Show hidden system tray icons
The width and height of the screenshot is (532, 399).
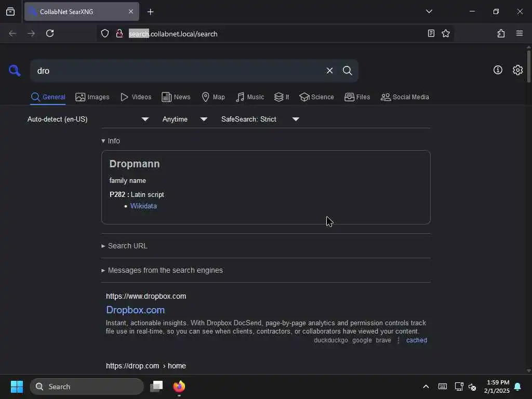tap(426, 387)
